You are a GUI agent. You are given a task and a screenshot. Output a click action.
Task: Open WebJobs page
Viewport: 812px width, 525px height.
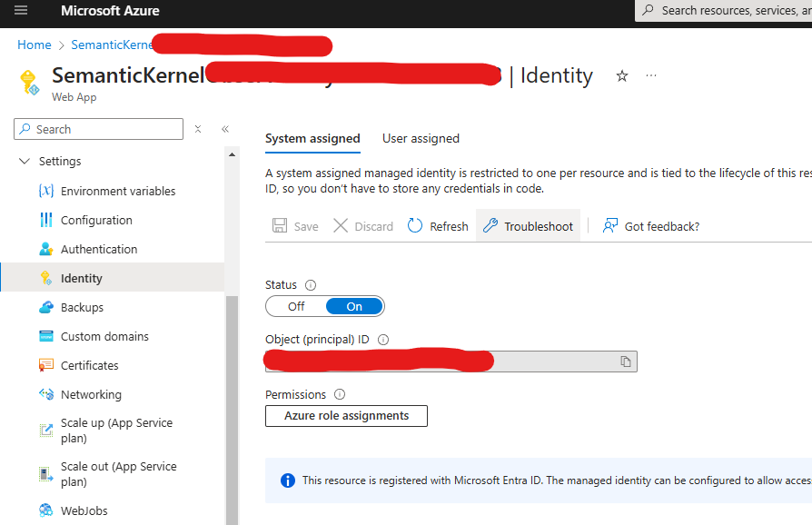(x=84, y=510)
